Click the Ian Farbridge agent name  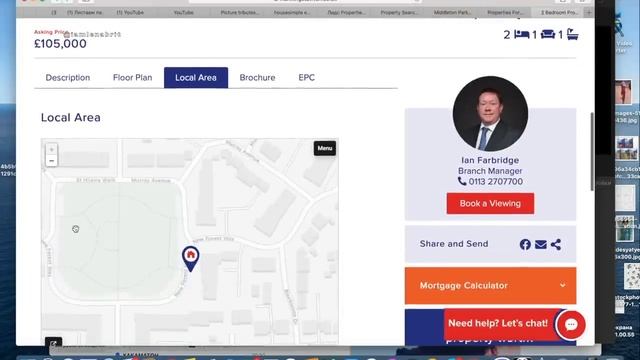click(490, 160)
